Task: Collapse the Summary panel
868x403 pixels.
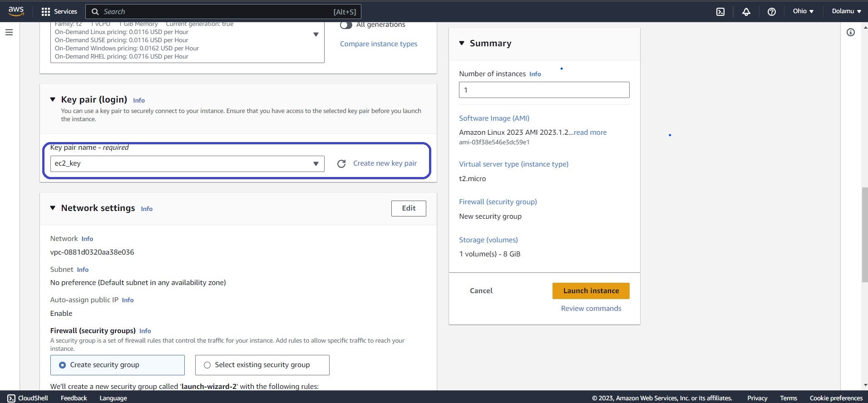Action: click(x=462, y=43)
